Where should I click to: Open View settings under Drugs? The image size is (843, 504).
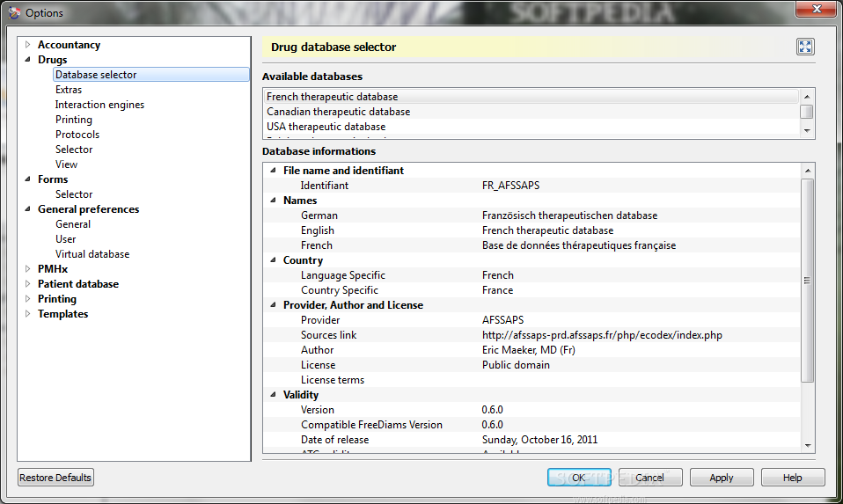(x=66, y=164)
